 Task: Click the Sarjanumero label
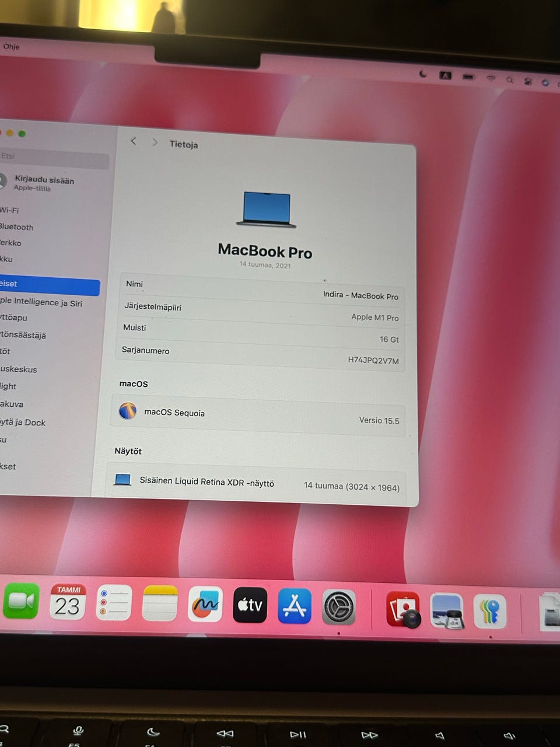tap(145, 350)
